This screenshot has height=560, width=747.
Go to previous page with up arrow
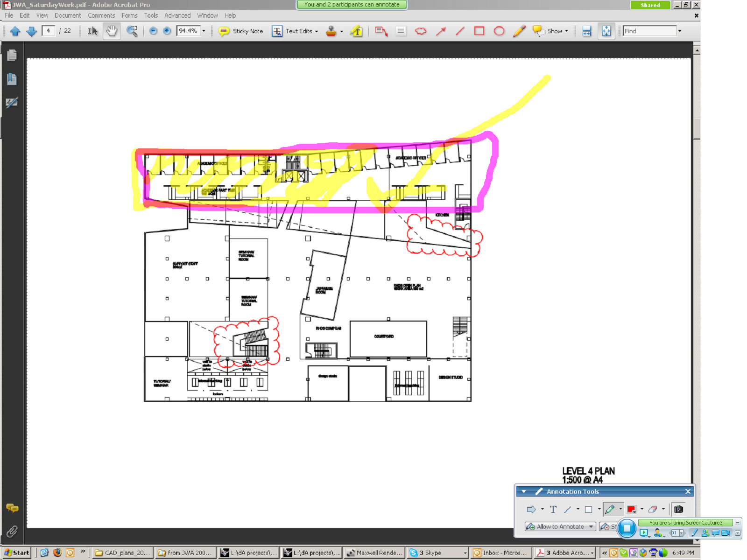click(x=15, y=31)
